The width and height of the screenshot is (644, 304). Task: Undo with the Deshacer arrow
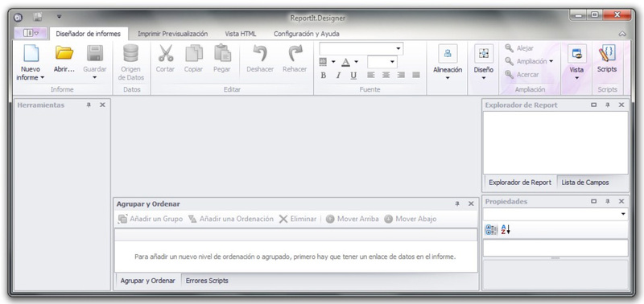pos(259,53)
